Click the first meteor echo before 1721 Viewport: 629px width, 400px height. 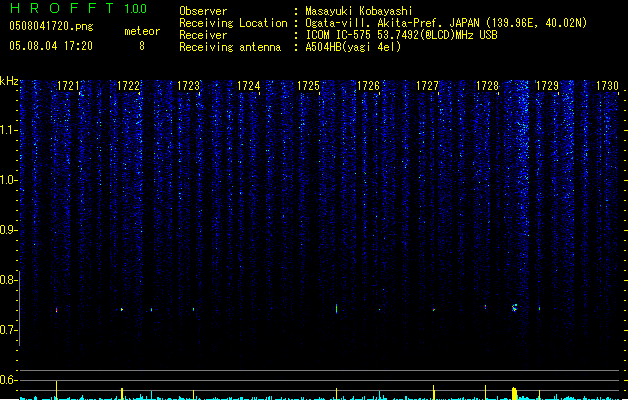tap(57, 310)
